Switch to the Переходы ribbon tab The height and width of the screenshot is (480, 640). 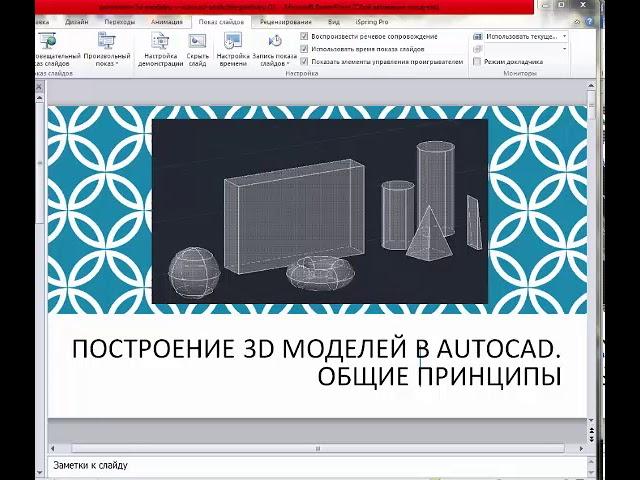pyautogui.click(x=119, y=22)
